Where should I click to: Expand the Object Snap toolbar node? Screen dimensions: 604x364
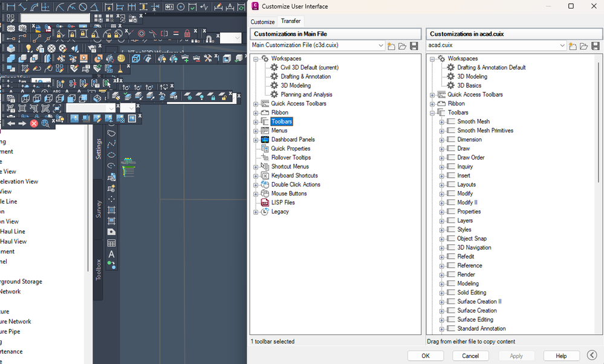(442, 239)
